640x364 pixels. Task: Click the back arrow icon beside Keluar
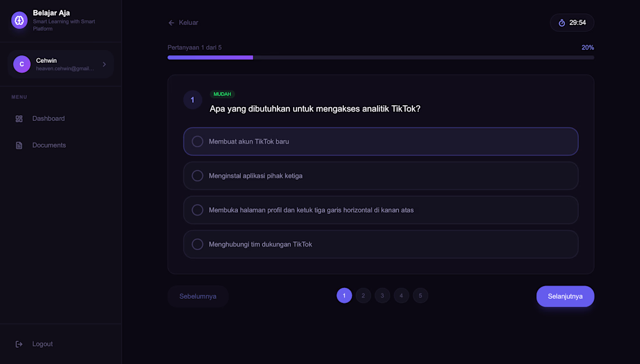(171, 23)
